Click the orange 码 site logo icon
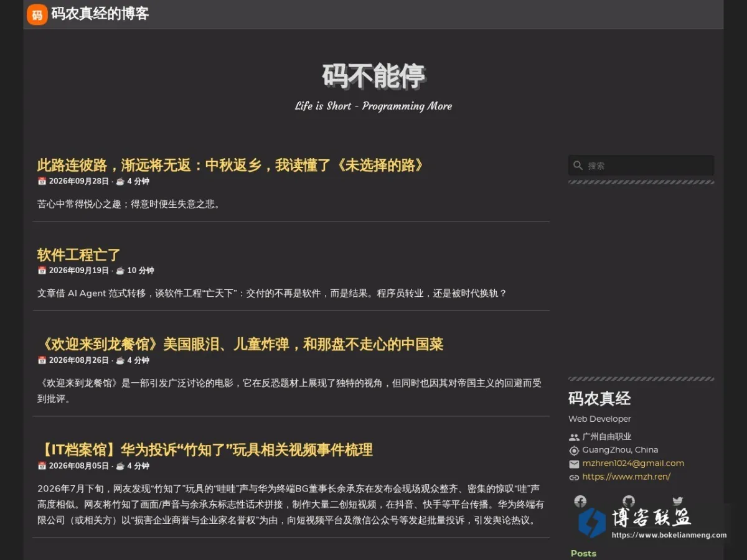Screen dimensions: 747x560 pos(37,14)
